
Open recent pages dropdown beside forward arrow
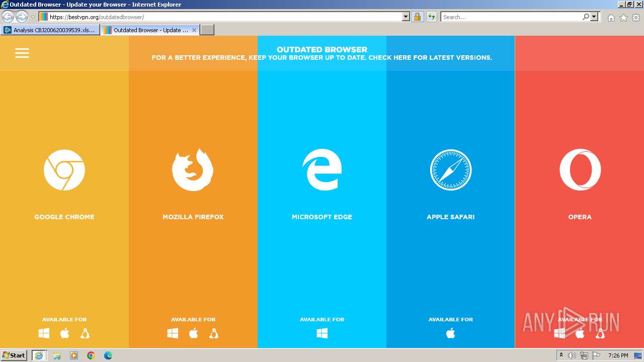point(33,17)
